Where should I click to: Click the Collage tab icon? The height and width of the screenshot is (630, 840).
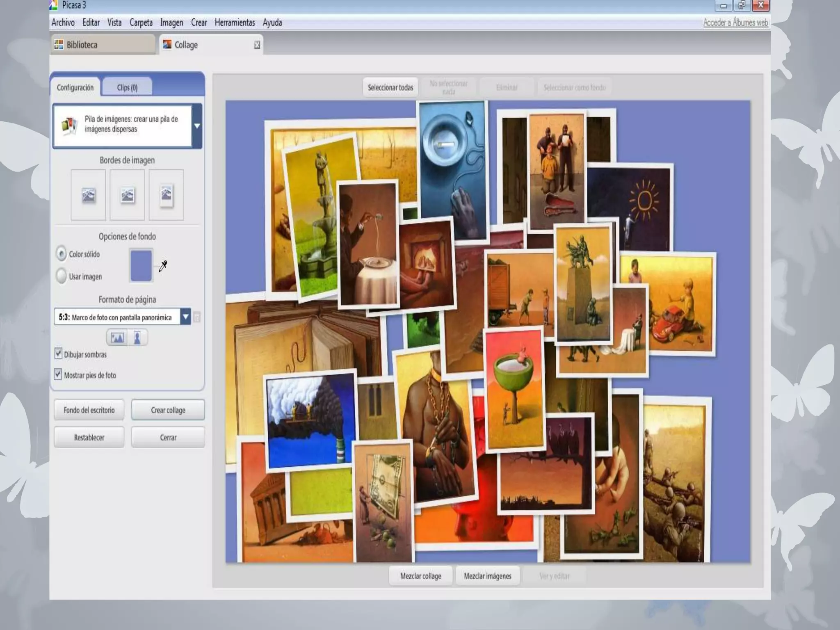[167, 45]
